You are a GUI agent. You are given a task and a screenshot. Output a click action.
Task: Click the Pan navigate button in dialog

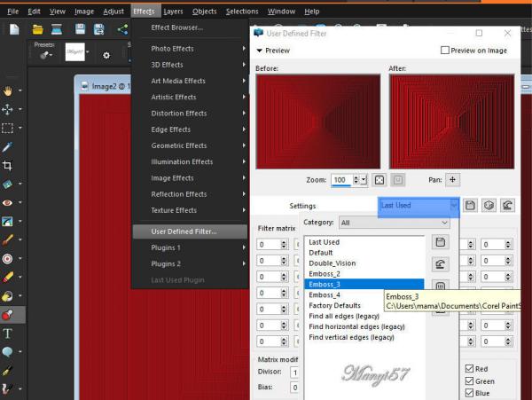(452, 179)
